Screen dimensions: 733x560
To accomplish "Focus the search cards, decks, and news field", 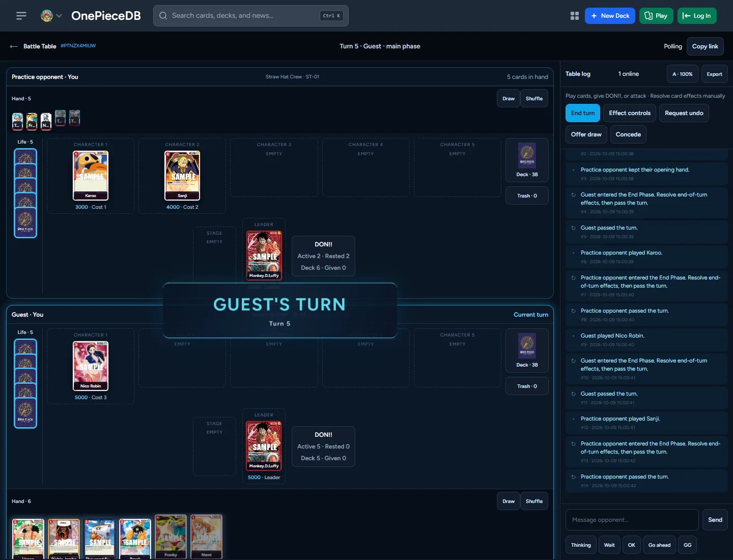I will [251, 16].
